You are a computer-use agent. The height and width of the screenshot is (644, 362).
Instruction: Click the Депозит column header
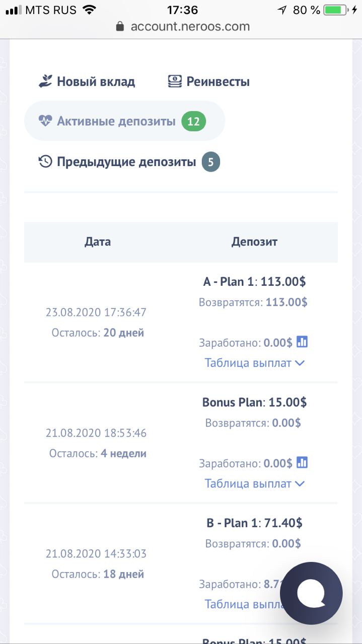pos(254,242)
